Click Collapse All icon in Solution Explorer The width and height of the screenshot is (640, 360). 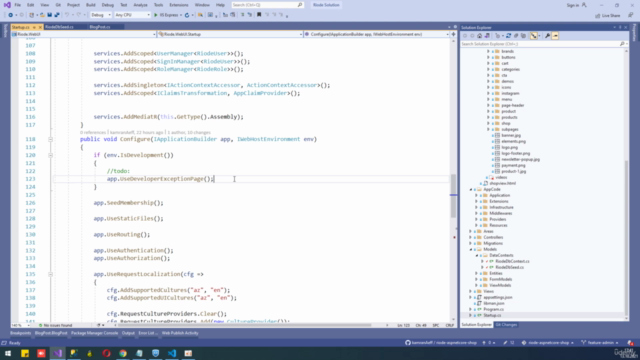[x=516, y=36]
